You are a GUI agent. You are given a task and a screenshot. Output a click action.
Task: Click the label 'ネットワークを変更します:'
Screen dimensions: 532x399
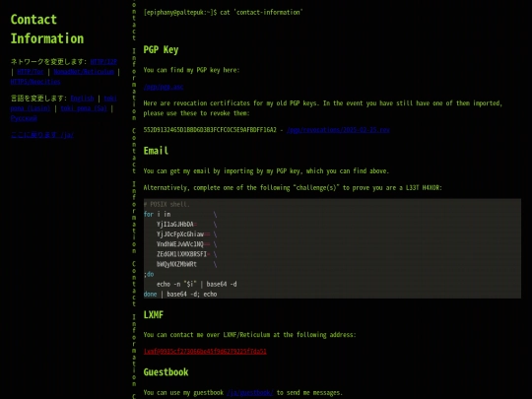(48, 62)
